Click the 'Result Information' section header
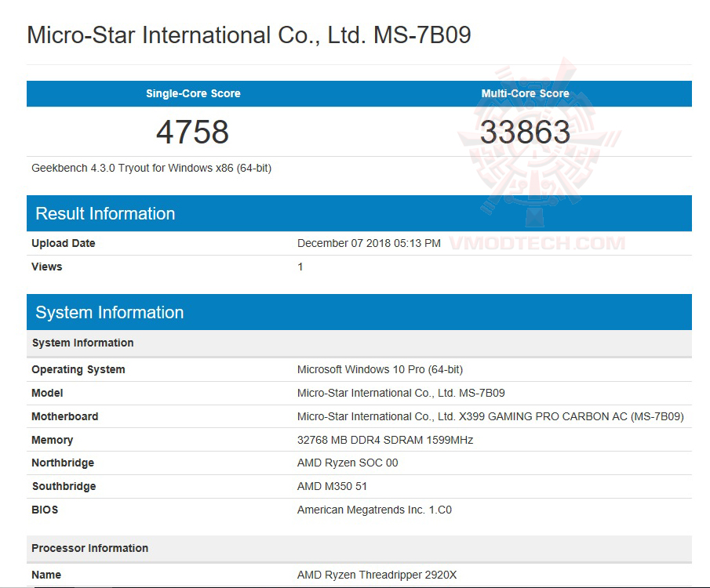Image resolution: width=710 pixels, height=588 pixels. click(359, 213)
